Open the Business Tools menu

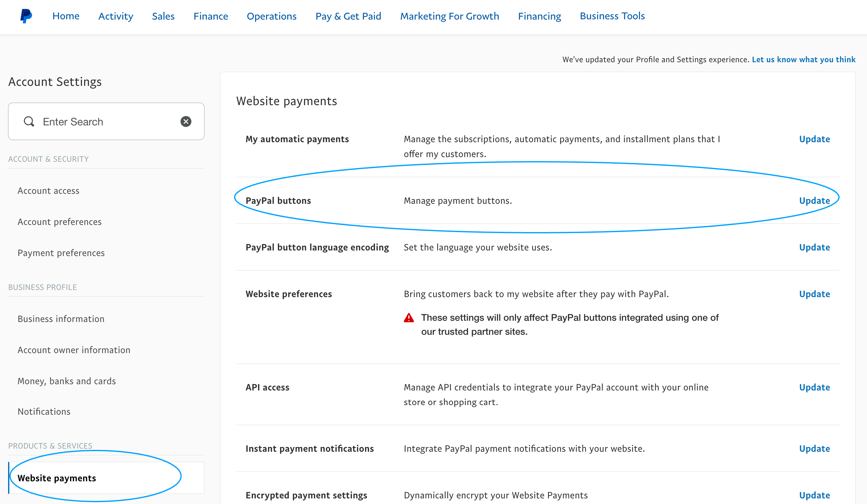tap(612, 16)
